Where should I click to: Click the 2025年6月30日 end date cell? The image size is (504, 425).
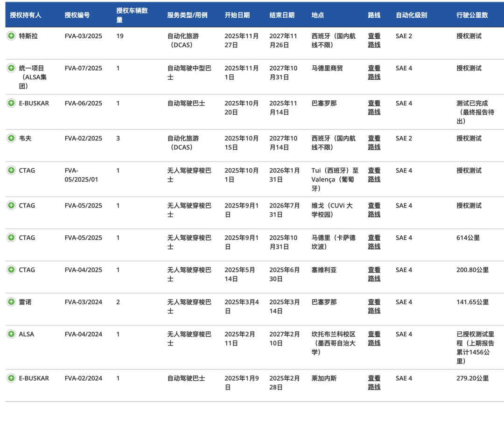click(x=285, y=274)
